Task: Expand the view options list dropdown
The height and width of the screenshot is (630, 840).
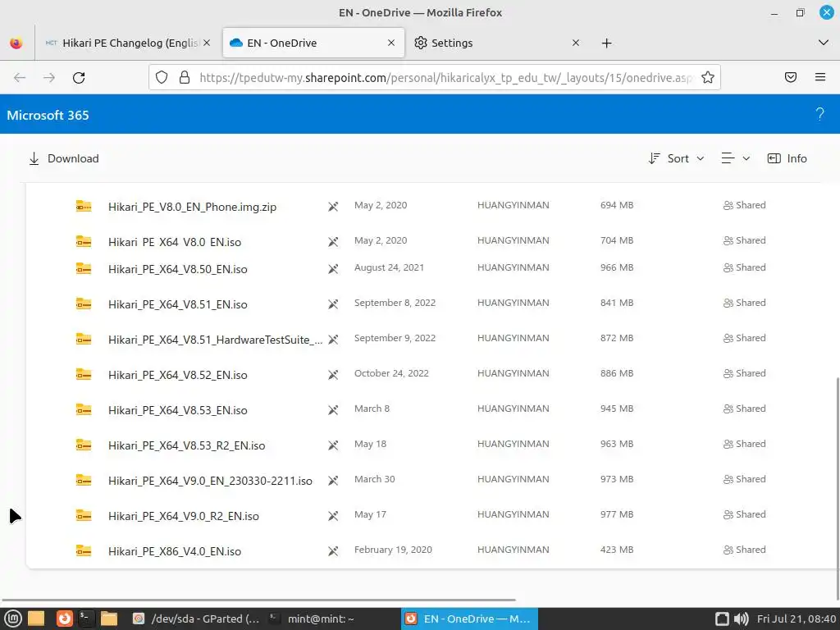Action: 736,158
